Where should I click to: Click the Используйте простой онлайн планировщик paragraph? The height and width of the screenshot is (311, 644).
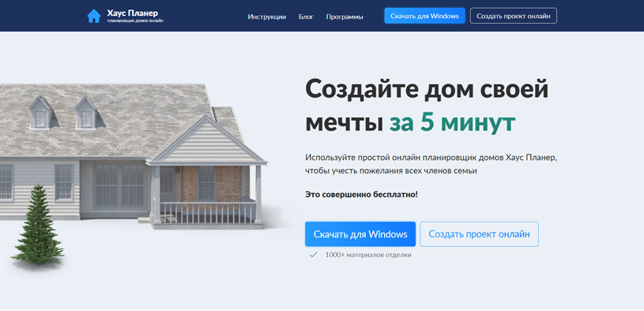click(431, 164)
